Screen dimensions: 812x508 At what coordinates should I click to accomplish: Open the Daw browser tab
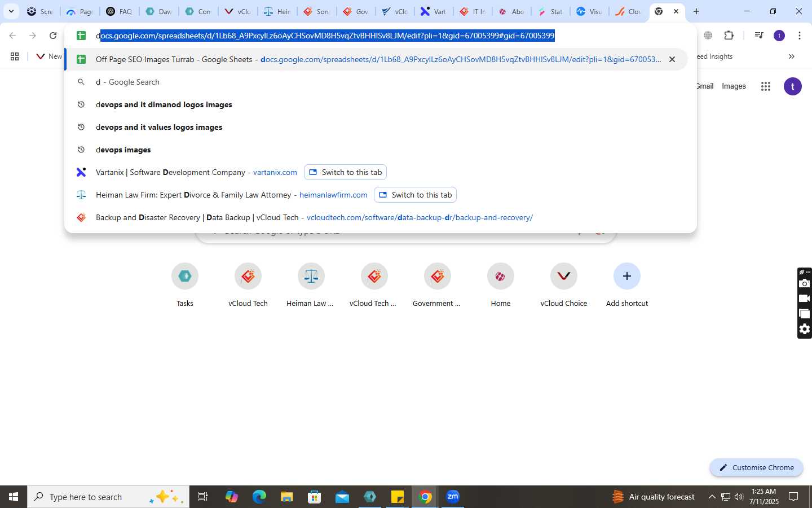(x=158, y=11)
